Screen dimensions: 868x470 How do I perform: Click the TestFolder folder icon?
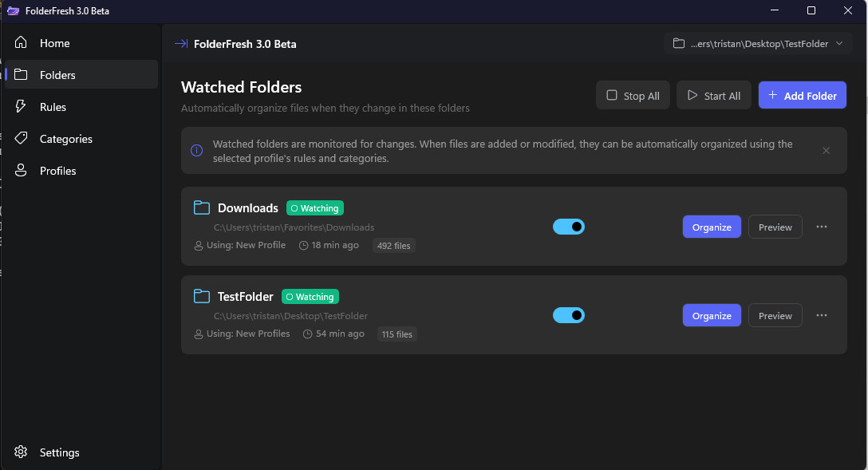[202, 297]
